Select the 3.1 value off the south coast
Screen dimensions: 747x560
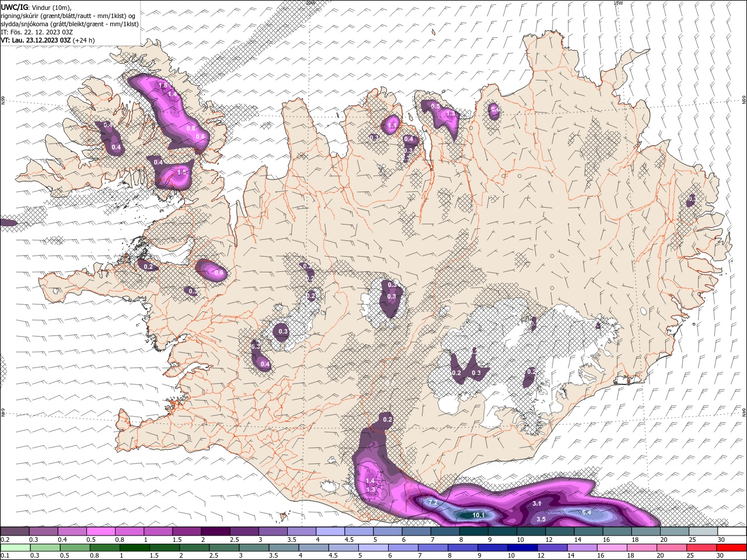click(537, 503)
